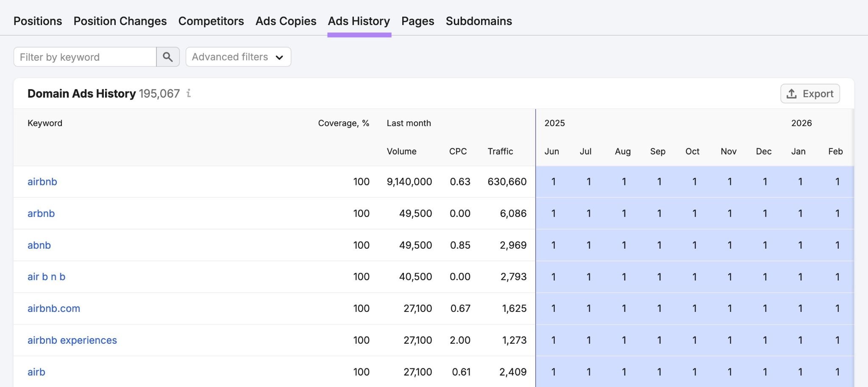Click the Jan month column header
868x387 pixels.
pyautogui.click(x=798, y=151)
